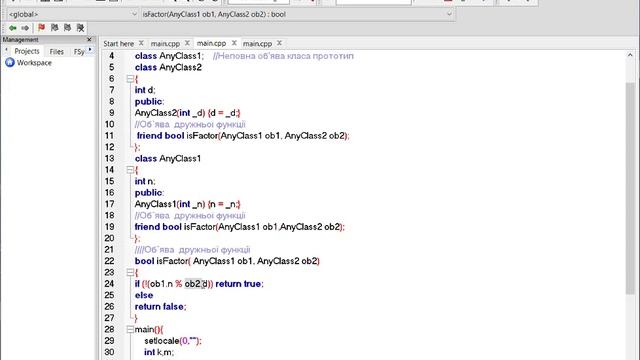Screen dimensions: 640x360
Task: Select the Workspace tree item
Action: [x=34, y=63]
